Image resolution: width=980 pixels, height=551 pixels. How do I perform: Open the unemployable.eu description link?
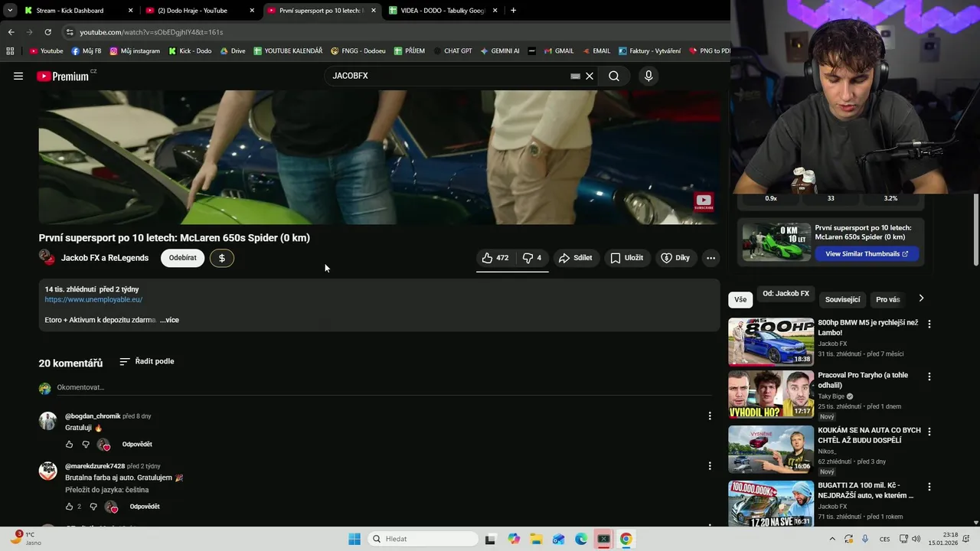click(x=93, y=299)
